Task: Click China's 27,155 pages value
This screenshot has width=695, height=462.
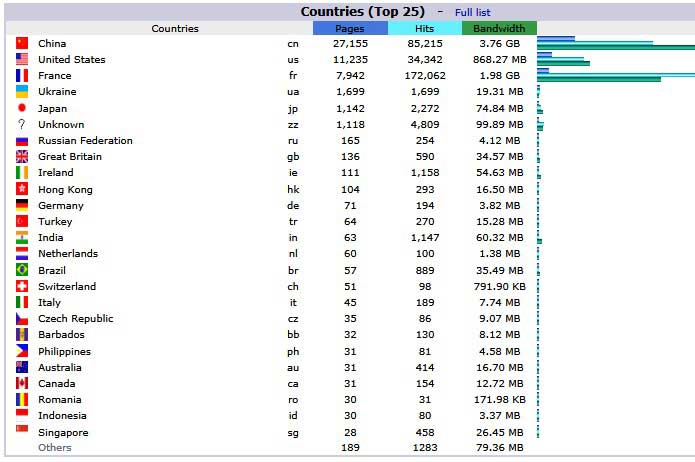Action: [350, 43]
